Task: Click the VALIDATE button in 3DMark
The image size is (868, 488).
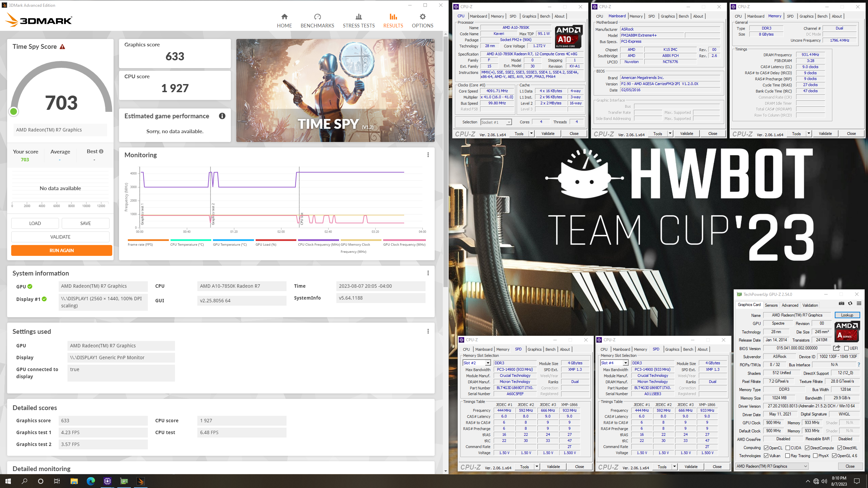Action: coord(60,237)
